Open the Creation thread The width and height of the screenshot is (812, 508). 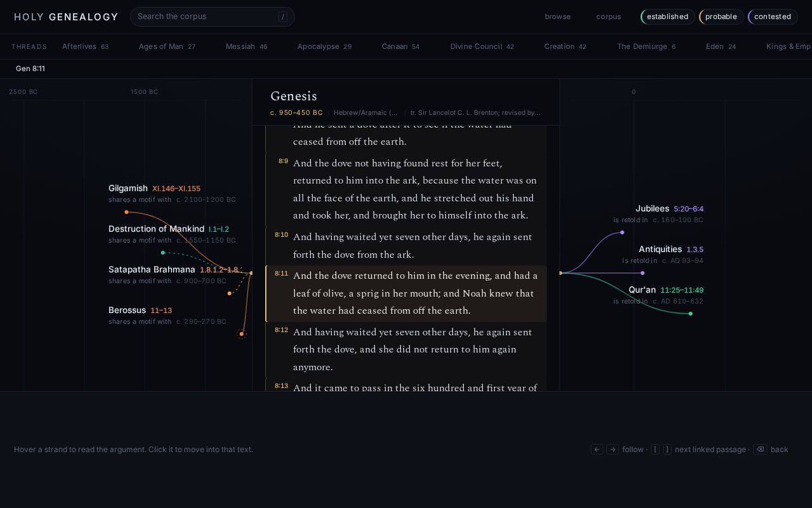click(565, 46)
